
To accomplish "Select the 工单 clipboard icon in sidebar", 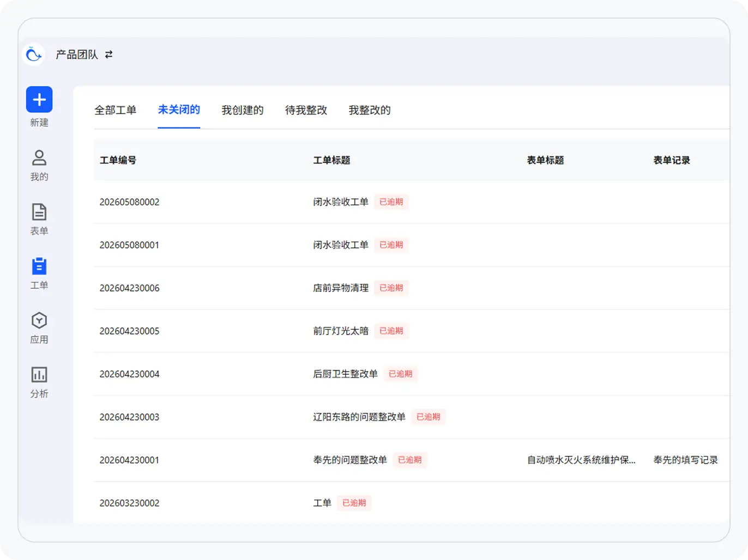I will (39, 266).
